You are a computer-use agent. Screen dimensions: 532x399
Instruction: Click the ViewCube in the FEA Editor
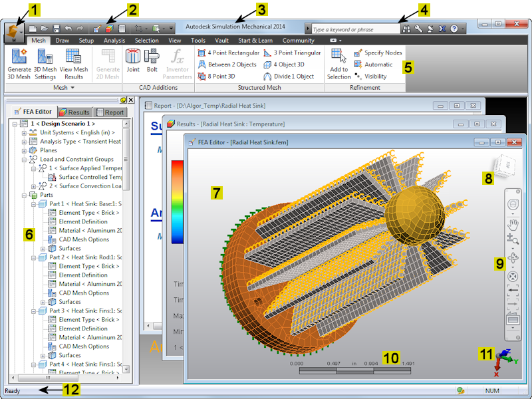pyautogui.click(x=504, y=165)
